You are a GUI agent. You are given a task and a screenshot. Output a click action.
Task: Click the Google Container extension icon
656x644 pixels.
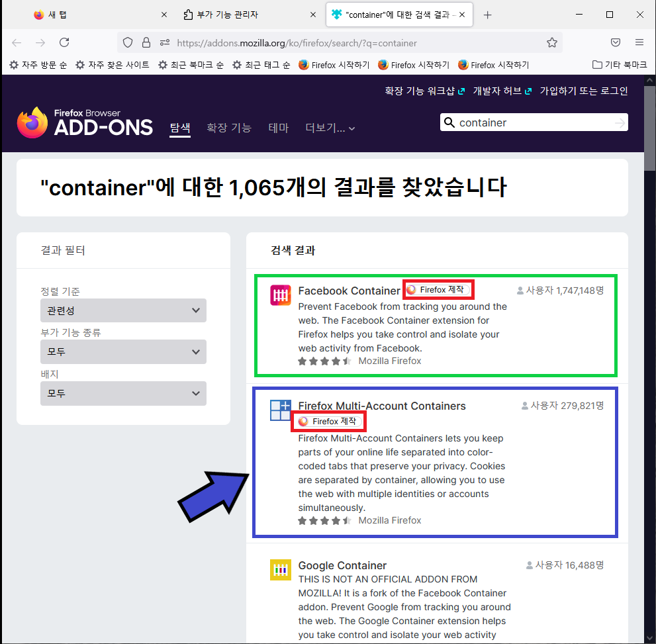[x=280, y=570]
